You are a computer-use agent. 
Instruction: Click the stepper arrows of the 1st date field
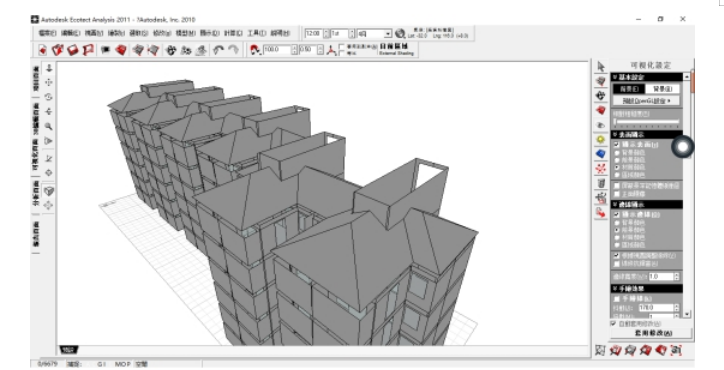(352, 34)
